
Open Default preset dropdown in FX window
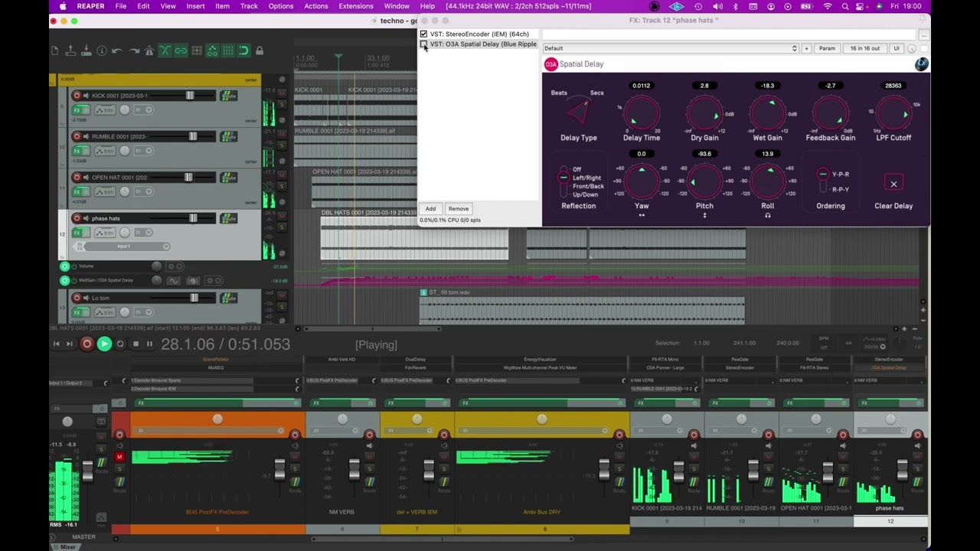pos(671,48)
